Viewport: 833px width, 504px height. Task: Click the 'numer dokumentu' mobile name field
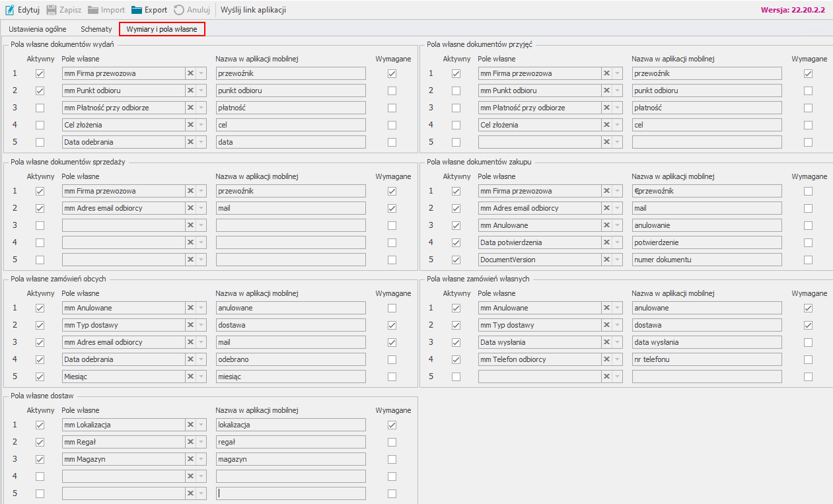[x=706, y=260]
